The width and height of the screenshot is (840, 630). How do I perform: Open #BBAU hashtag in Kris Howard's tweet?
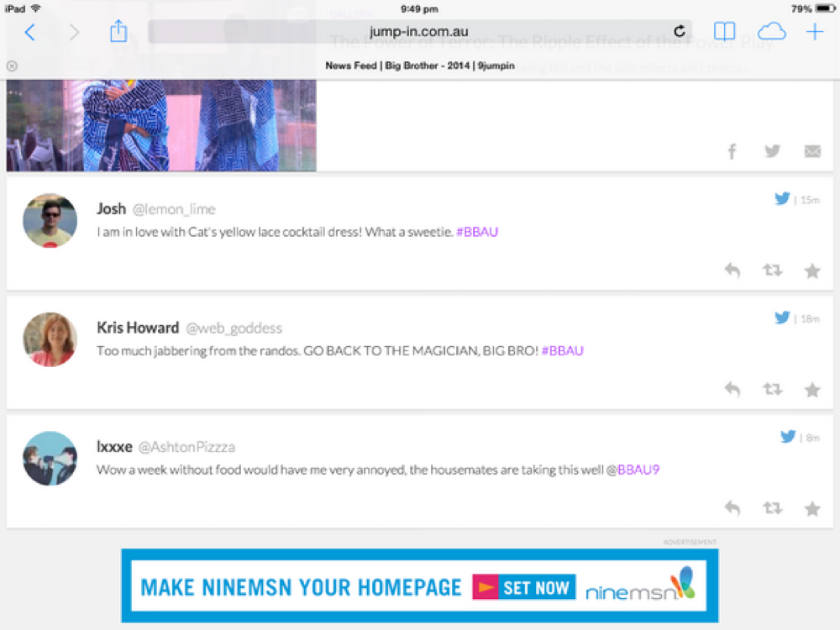tap(563, 351)
